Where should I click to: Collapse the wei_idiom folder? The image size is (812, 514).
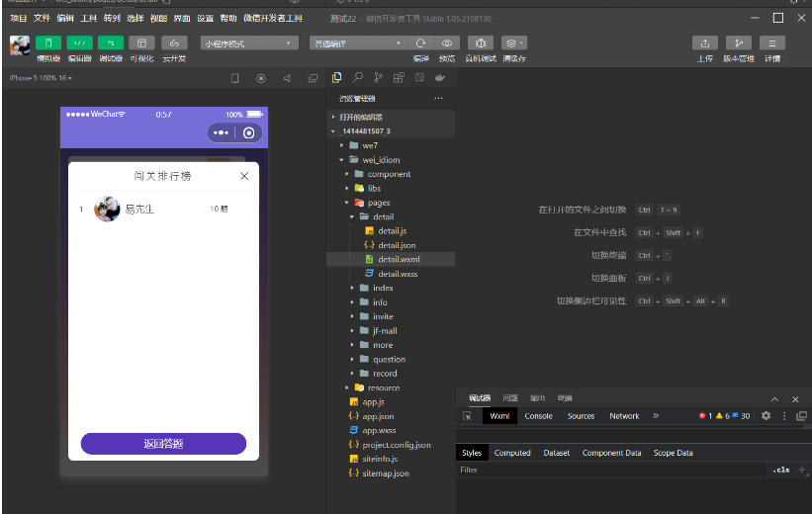[391, 160]
